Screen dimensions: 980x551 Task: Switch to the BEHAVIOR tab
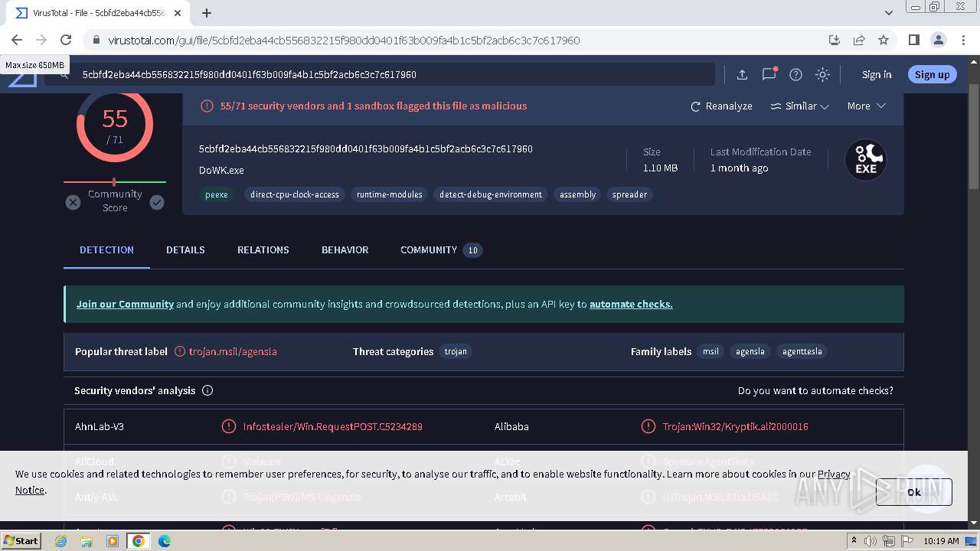coord(345,250)
